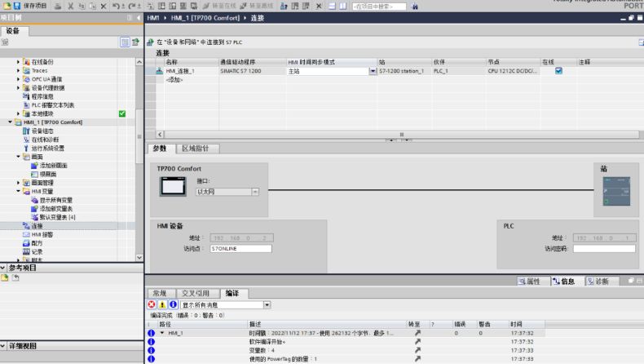Click 添加新画面 tree item

point(53,166)
